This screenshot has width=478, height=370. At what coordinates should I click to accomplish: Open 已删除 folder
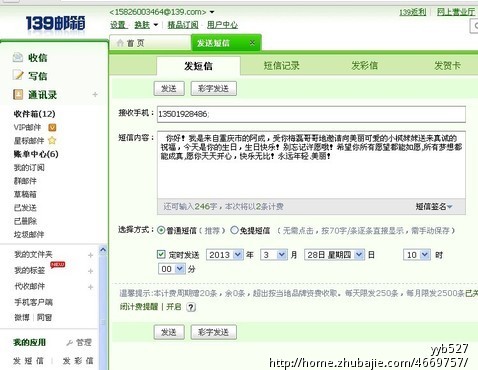[25, 221]
